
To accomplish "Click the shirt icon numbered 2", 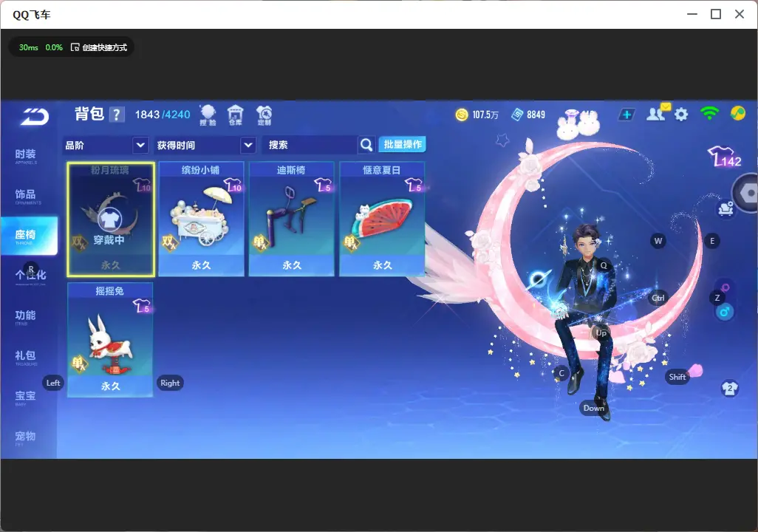I will pos(730,389).
